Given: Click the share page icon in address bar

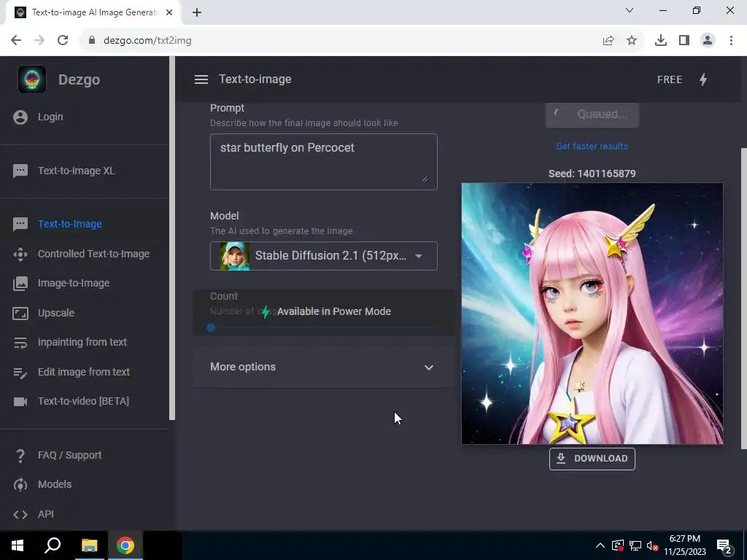Looking at the screenshot, I should point(608,41).
